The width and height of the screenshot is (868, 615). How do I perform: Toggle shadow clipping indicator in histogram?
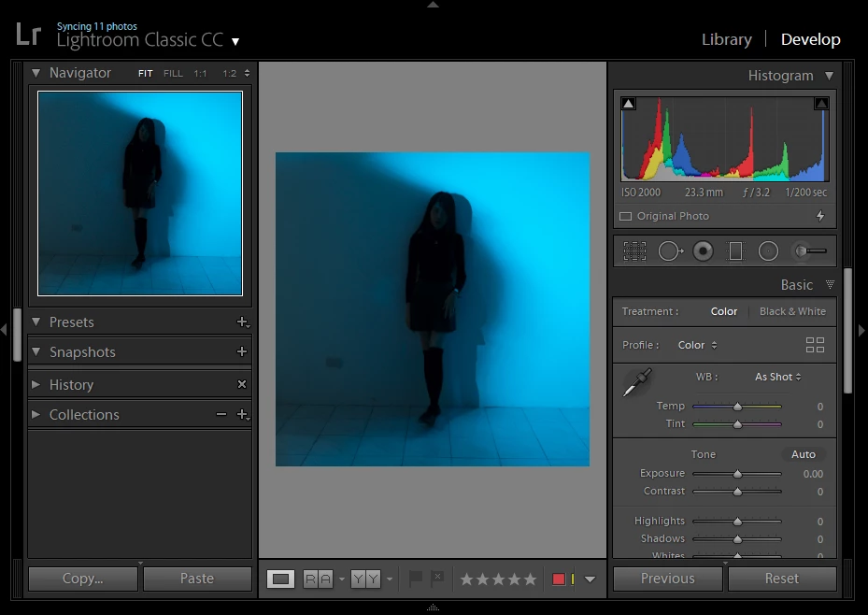pyautogui.click(x=628, y=104)
